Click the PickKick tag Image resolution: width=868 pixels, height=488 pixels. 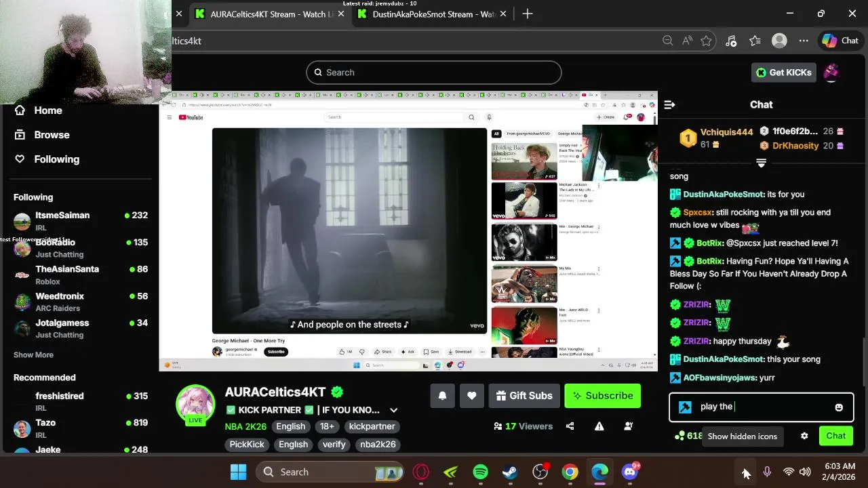tap(247, 445)
